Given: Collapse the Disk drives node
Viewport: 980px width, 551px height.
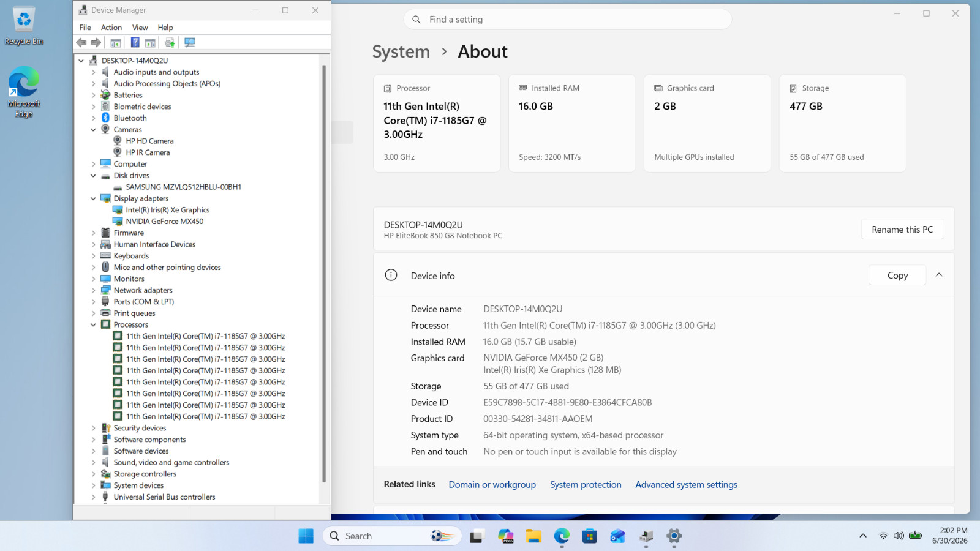Looking at the screenshot, I should pos(93,176).
